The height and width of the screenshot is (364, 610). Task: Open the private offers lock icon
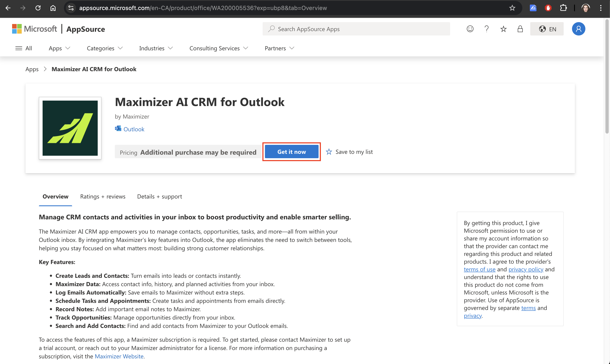point(520,29)
